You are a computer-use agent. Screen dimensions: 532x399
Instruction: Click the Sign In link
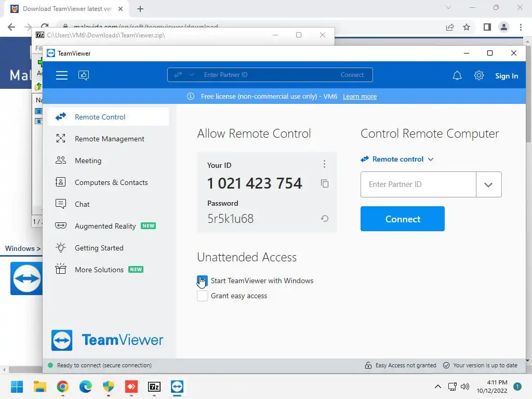tap(506, 76)
